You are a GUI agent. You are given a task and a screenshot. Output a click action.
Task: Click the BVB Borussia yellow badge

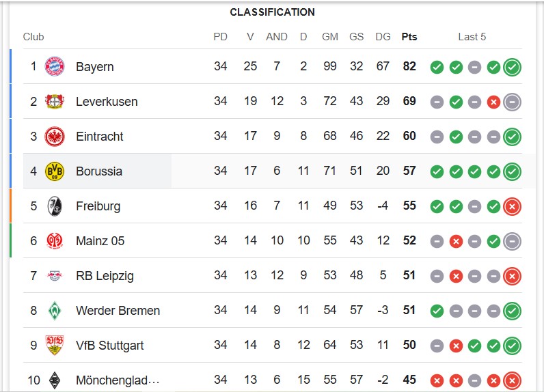pos(55,171)
